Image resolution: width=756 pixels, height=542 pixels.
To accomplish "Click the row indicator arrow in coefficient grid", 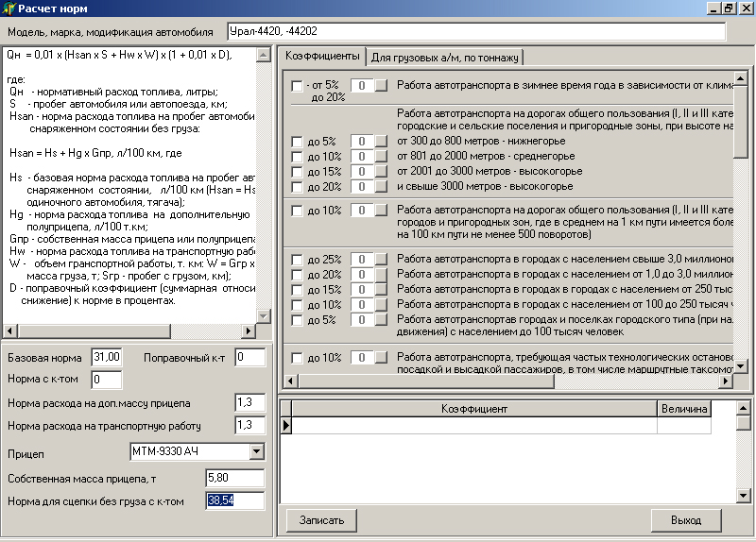I will click(286, 426).
